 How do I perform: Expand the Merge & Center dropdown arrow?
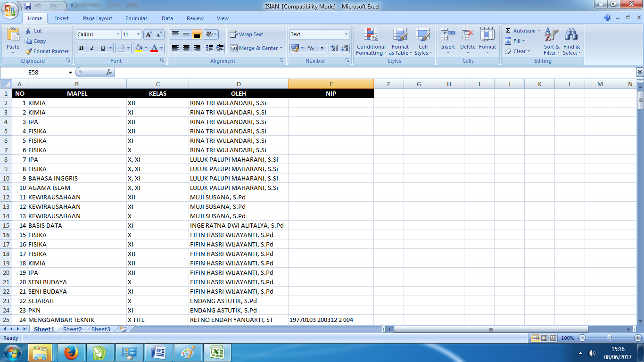[281, 48]
